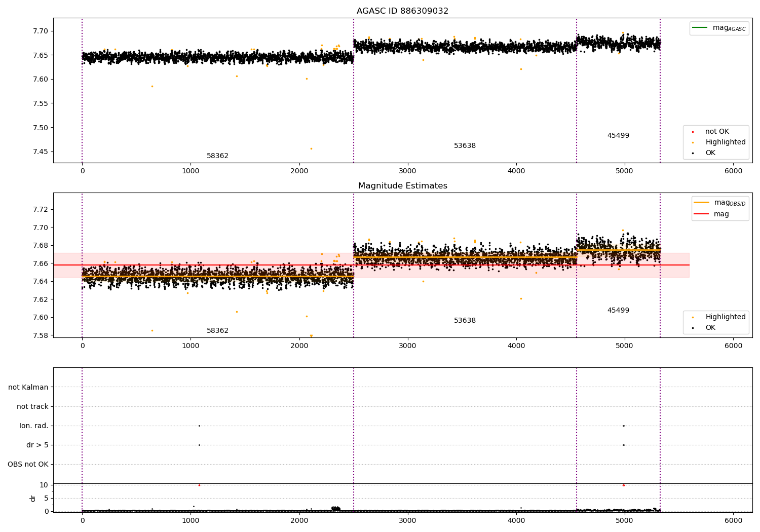The height and width of the screenshot is (532, 760).
Task: Select the 'not OK' legend entry, top plot
Action: click(710, 132)
